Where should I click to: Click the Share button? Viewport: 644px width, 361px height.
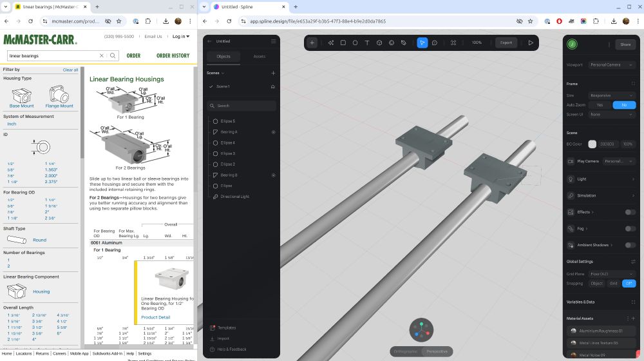[x=625, y=44]
